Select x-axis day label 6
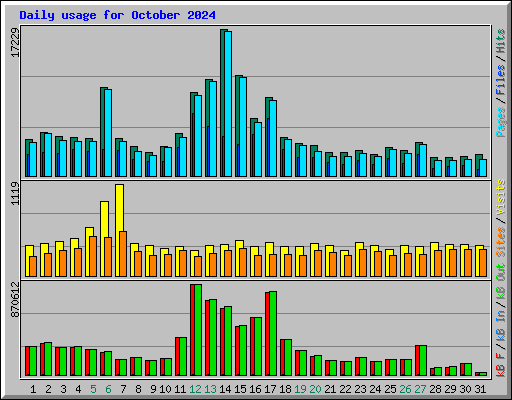Viewport: 512px width, 400px height. tap(108, 389)
